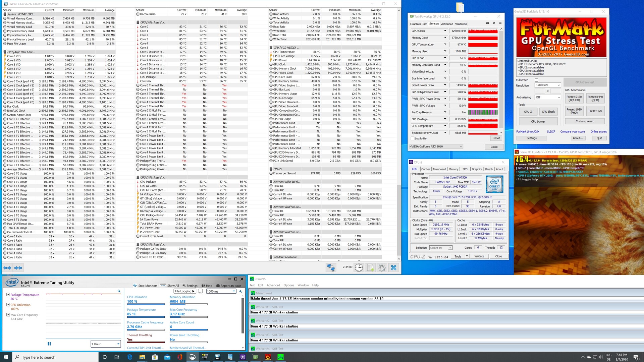The image size is (644, 362).
Task: Click Validate button in CPU-Z
Action: click(x=479, y=256)
